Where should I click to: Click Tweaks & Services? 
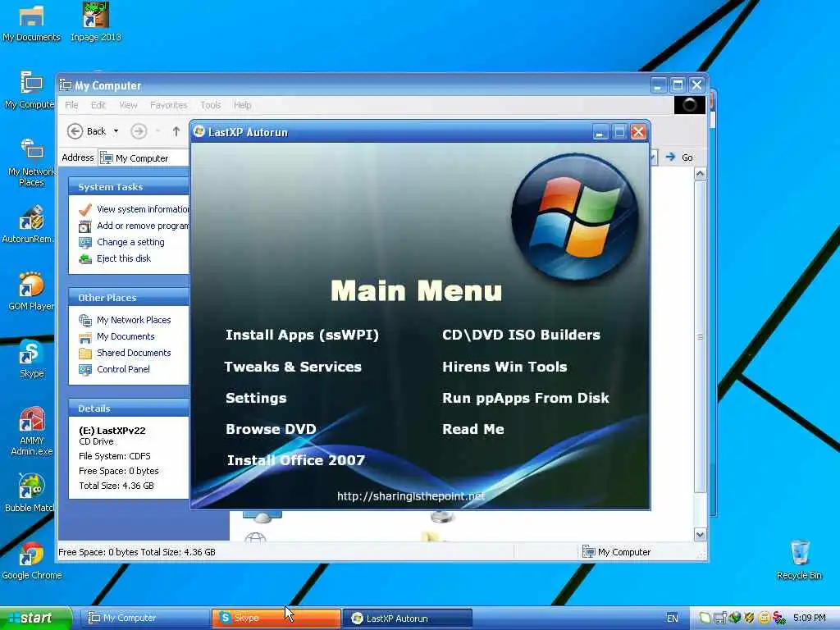click(x=293, y=367)
